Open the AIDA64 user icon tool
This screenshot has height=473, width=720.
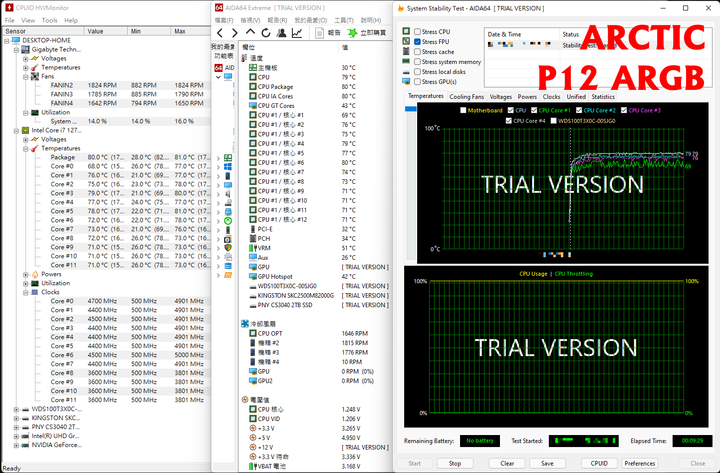click(x=281, y=33)
